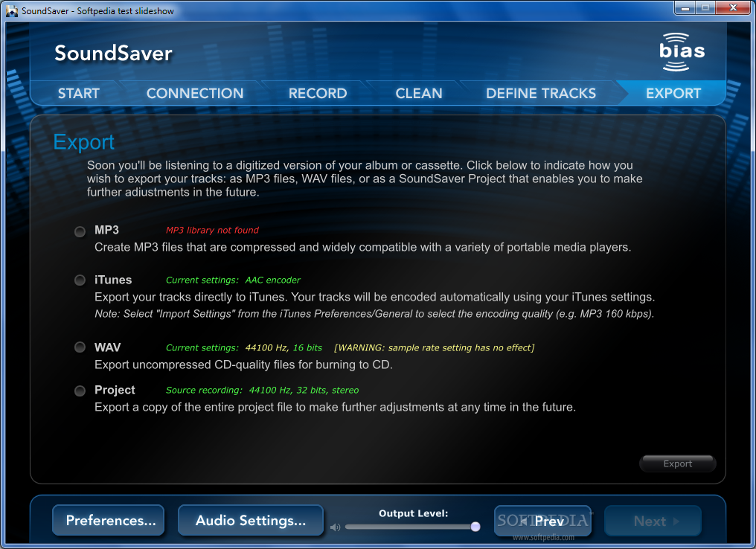Go back with the Prev button

(x=543, y=521)
